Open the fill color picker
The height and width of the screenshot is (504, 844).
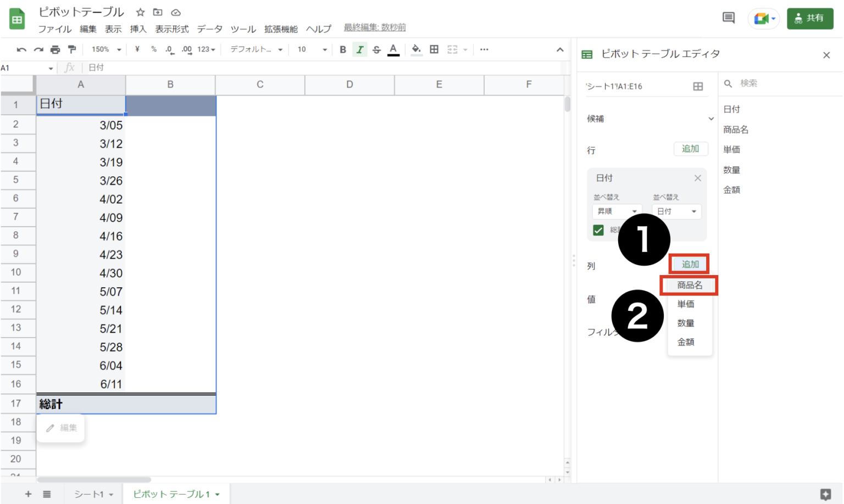coord(417,49)
